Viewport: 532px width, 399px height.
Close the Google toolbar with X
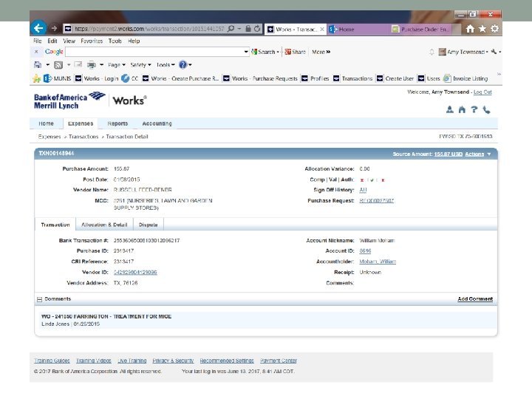(36, 52)
